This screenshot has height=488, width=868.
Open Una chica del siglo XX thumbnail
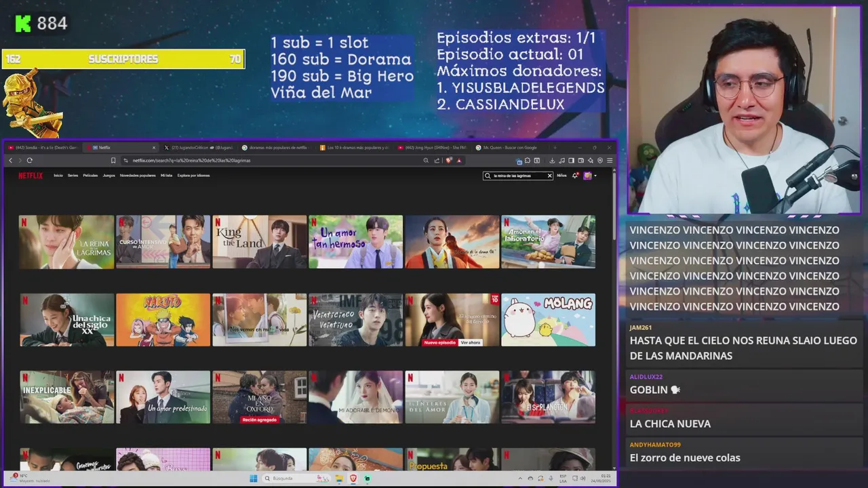66,320
